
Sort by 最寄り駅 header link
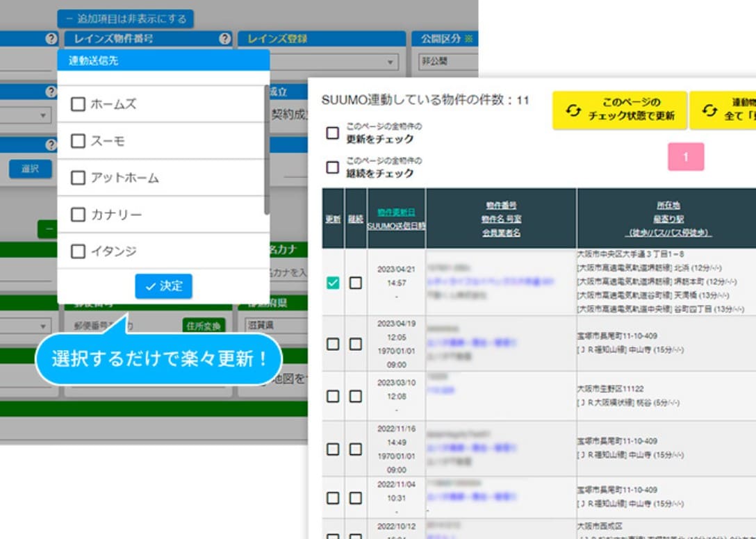click(668, 219)
